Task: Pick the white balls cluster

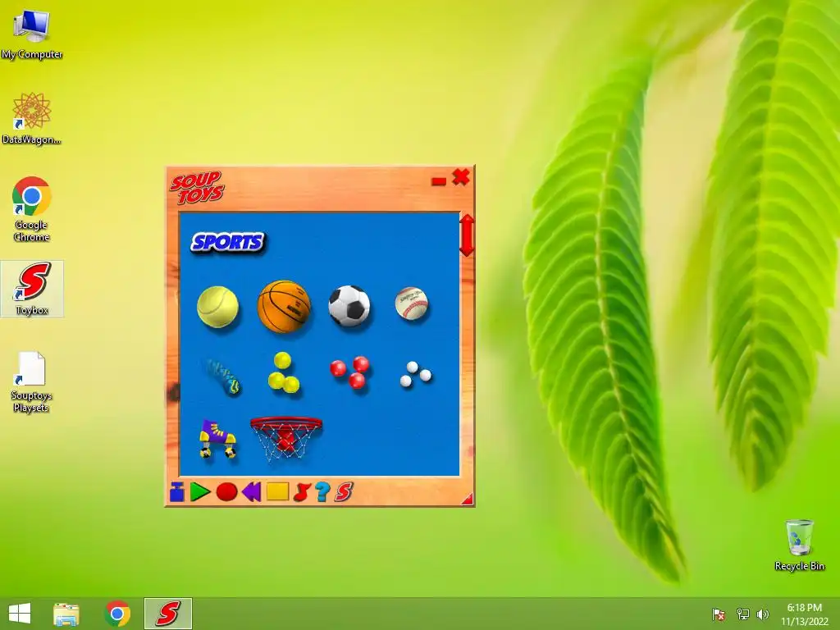Action: [x=415, y=373]
